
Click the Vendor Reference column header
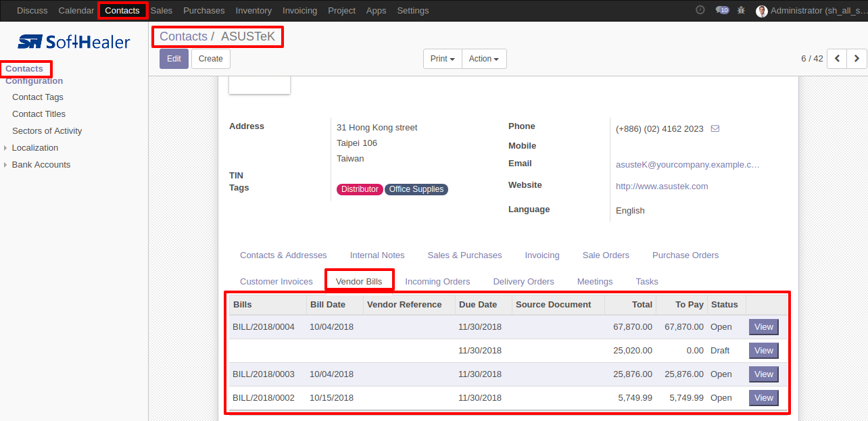[409, 305]
